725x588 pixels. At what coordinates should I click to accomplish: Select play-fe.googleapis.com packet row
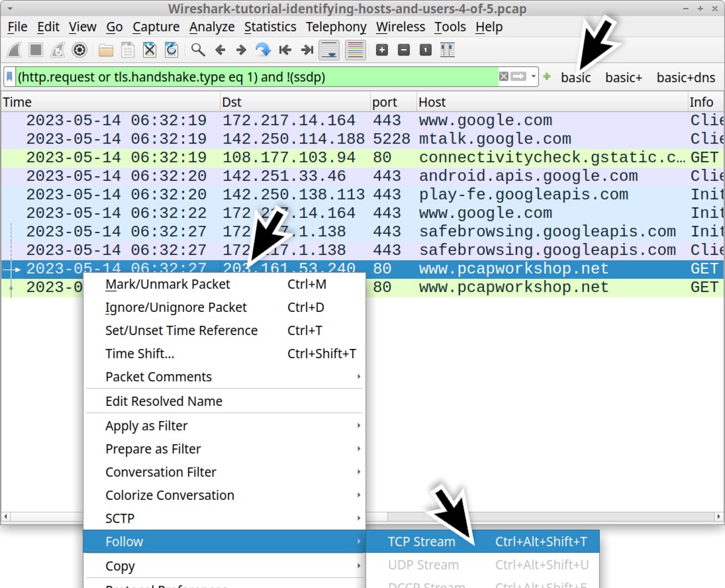363,195
